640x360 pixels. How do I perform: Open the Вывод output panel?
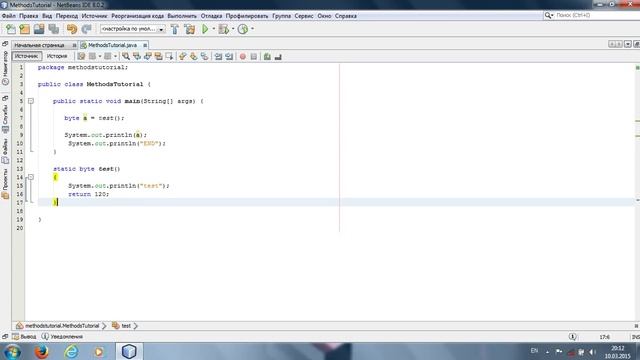pos(24,337)
